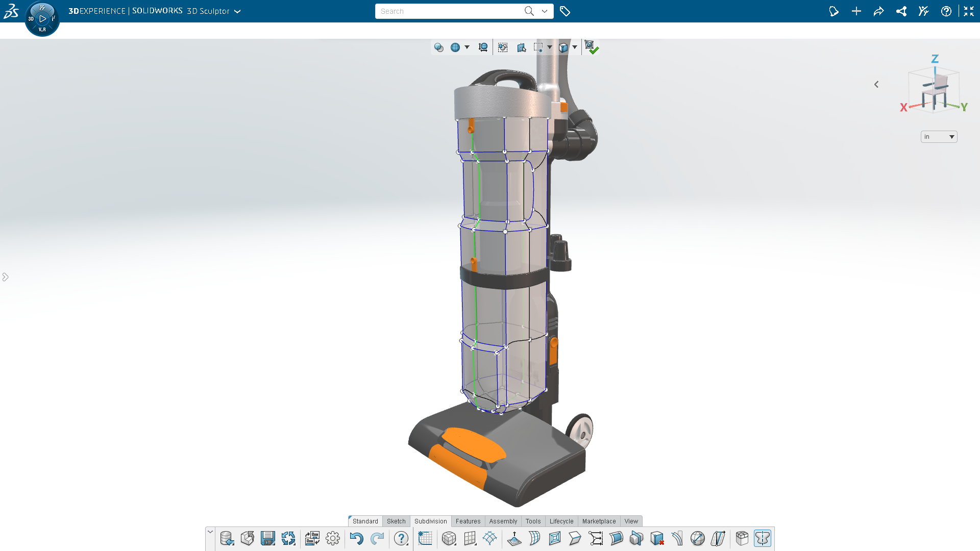Open the units dropdown showing in
980x551 pixels.
pyautogui.click(x=939, y=137)
